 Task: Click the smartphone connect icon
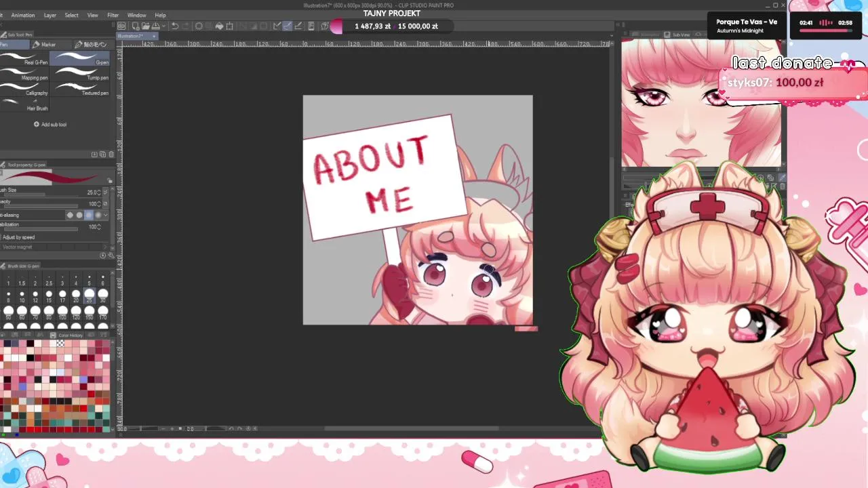(311, 26)
